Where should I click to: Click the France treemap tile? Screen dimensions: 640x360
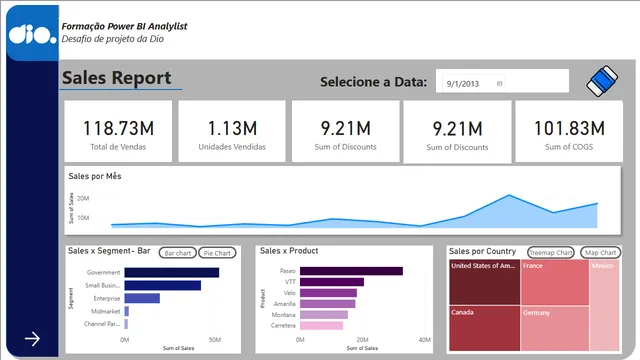click(x=555, y=282)
